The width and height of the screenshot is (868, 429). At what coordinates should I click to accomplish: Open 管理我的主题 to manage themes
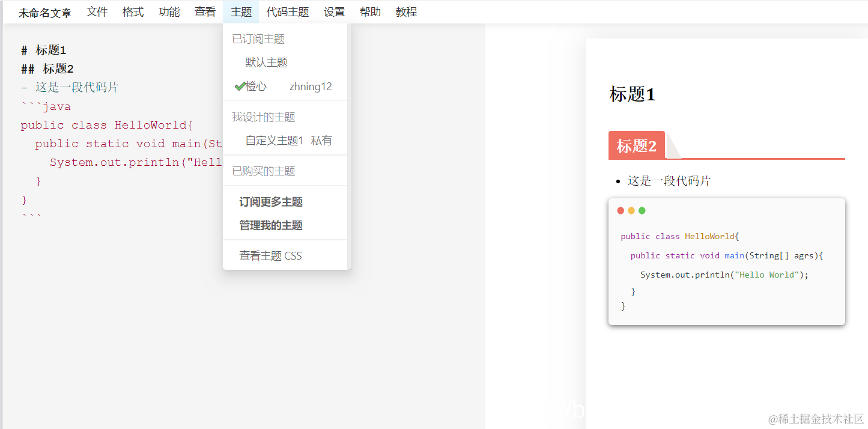tap(272, 225)
